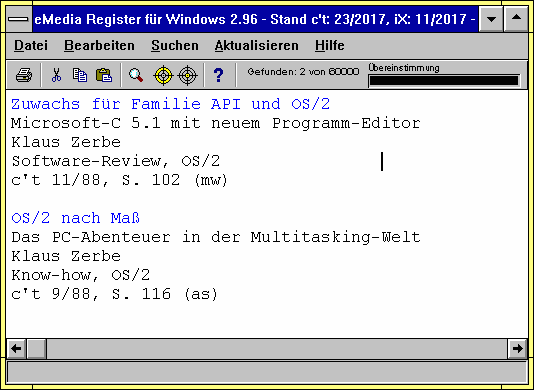Click the reference 'c't 11/88, S. 102 (mw)'
The width and height of the screenshot is (534, 390).
click(x=119, y=180)
